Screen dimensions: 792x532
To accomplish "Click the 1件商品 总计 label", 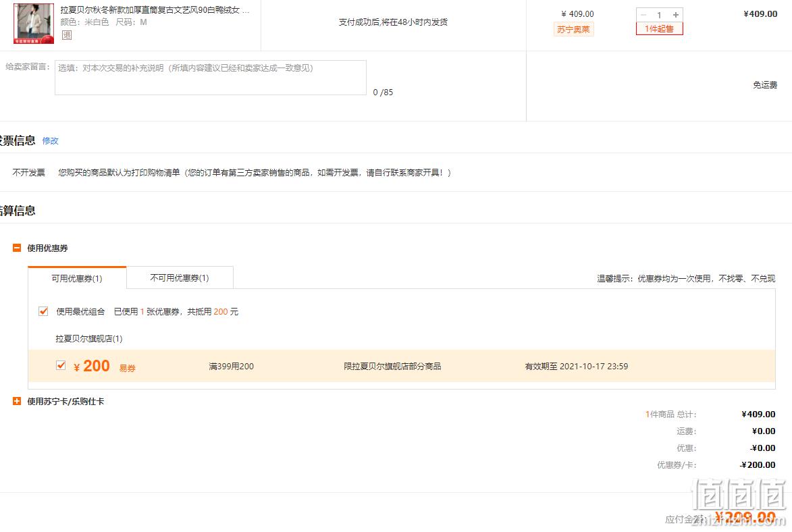I will click(x=670, y=415).
